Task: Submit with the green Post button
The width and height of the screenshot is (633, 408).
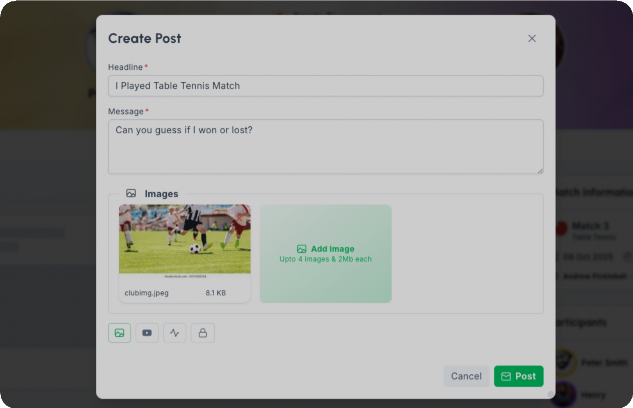Action: pos(518,376)
